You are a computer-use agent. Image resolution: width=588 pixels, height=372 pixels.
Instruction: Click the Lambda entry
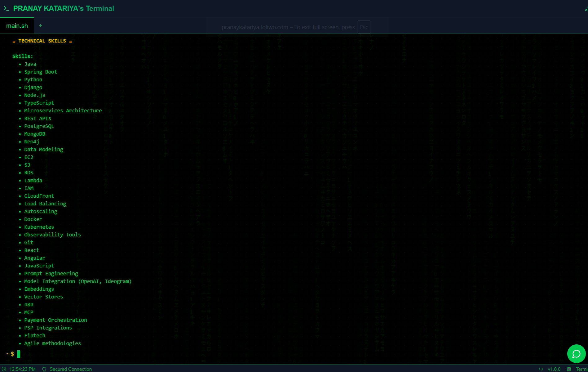[x=33, y=180]
